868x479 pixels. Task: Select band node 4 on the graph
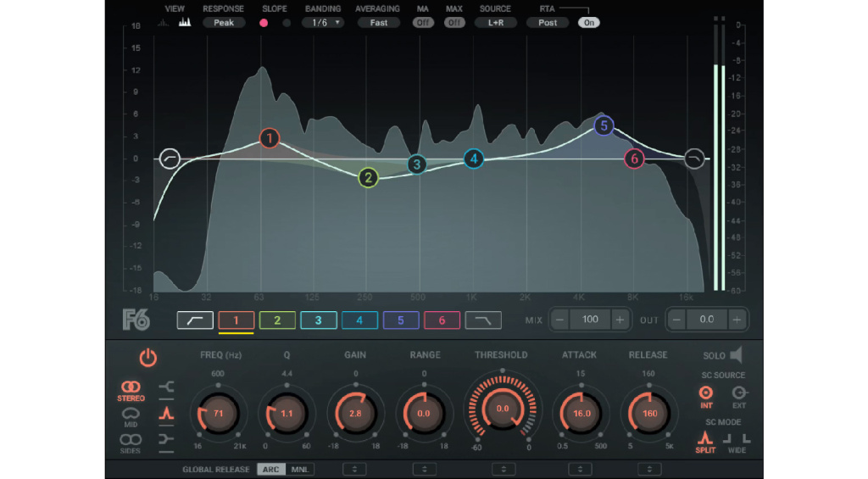473,159
